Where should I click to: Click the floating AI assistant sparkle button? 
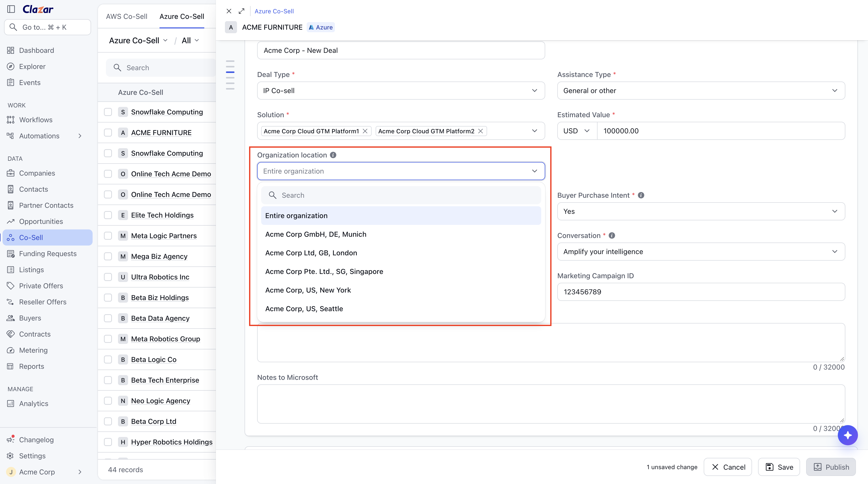click(x=847, y=435)
